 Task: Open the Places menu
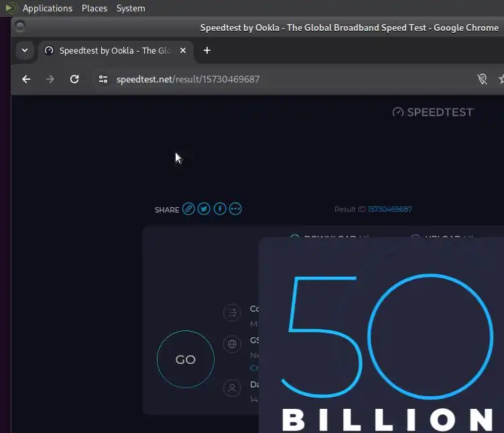[x=94, y=8]
